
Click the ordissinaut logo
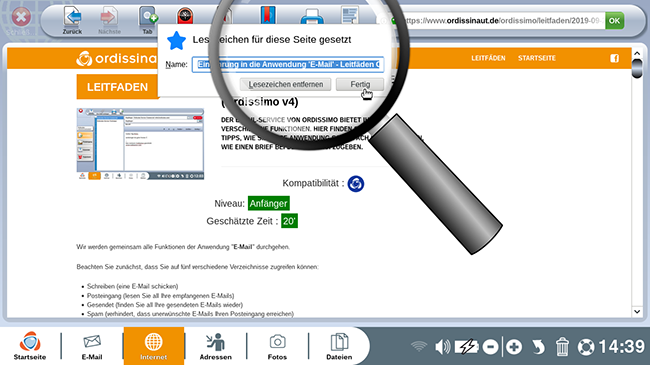pyautogui.click(x=116, y=58)
